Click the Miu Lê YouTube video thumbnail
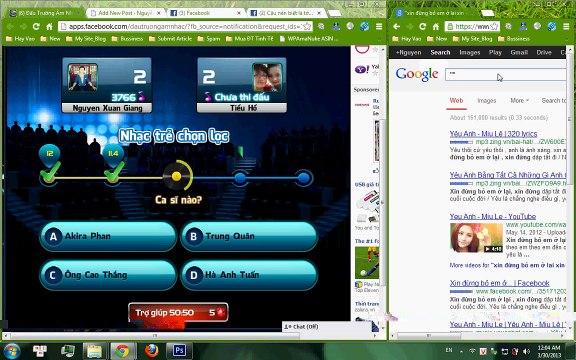 (x=476, y=238)
